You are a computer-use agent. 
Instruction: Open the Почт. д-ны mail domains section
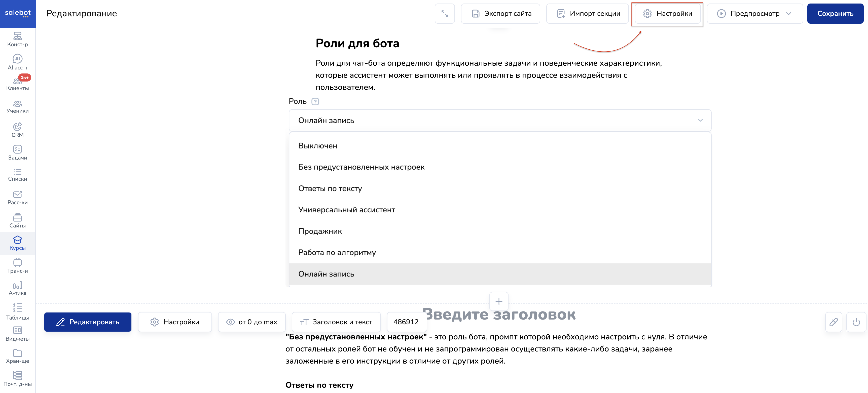click(18, 379)
